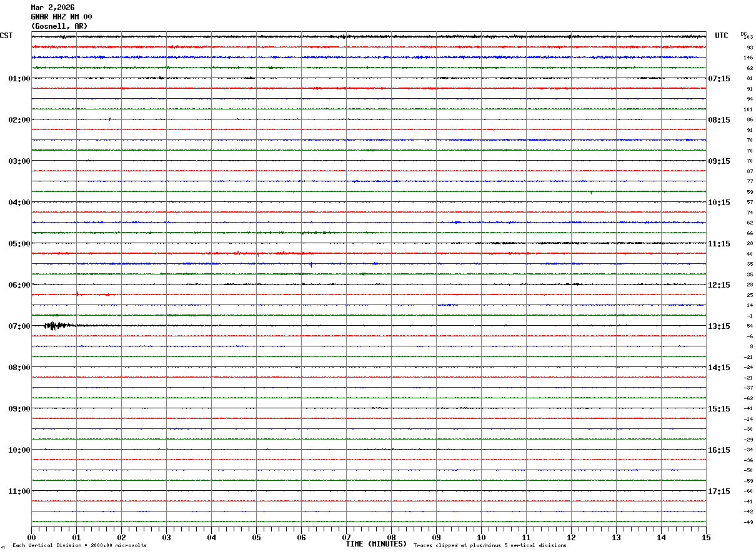Click the 'CST' time zone label
This screenshot has height=554, width=756.
6,36
